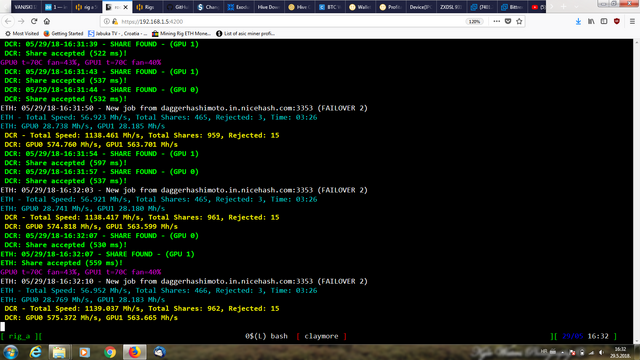The width and height of the screenshot is (640, 360).
Task: Switch to the Wallet tab
Action: pos(360,7)
